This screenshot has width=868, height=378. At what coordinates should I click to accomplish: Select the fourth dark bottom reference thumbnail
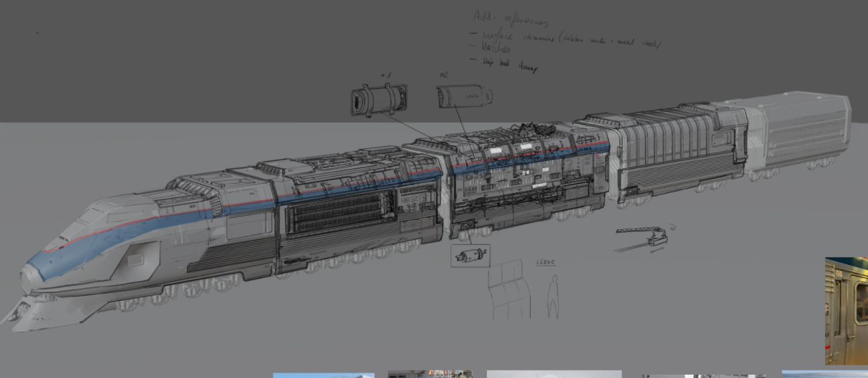(x=703, y=375)
